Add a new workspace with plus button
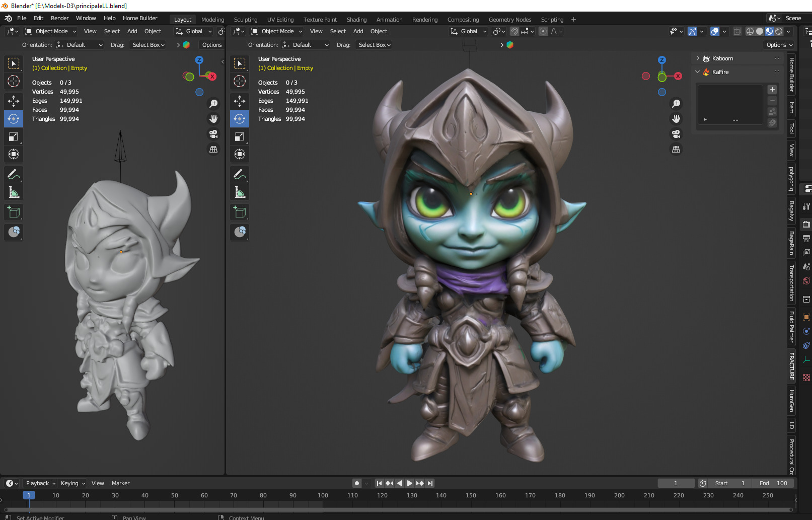This screenshot has height=520, width=812. click(x=573, y=20)
